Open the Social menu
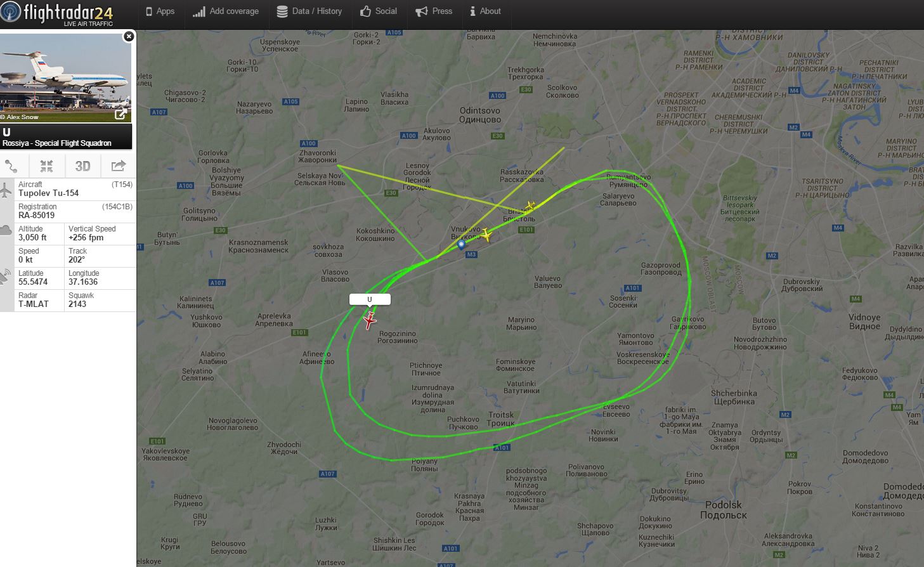Image resolution: width=924 pixels, height=567 pixels. point(379,11)
